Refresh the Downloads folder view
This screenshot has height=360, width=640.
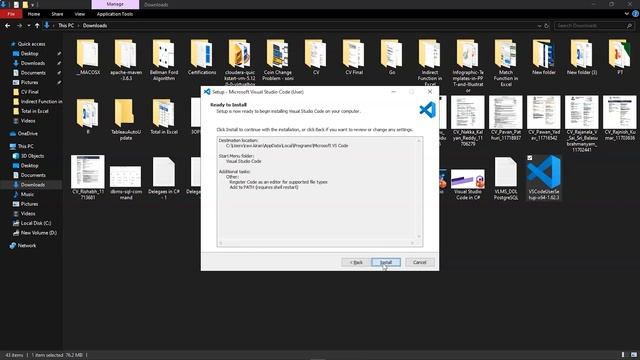click(x=547, y=26)
